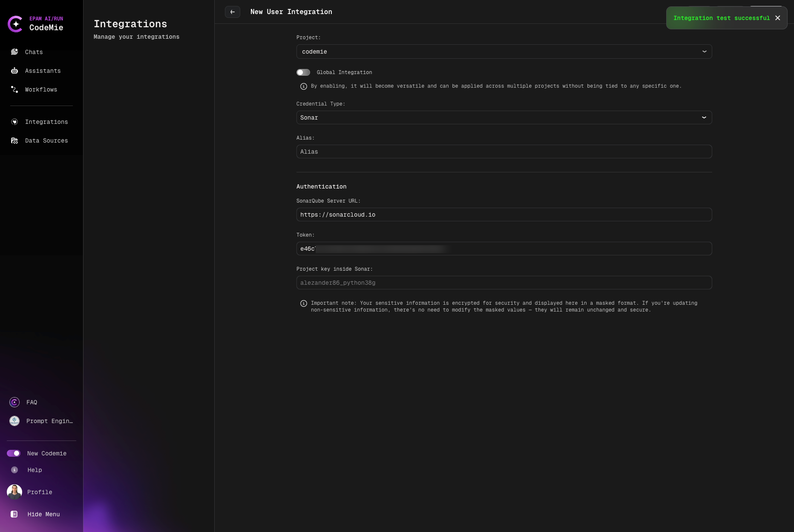This screenshot has width=794, height=532.
Task: Open the Data Sources icon
Action: point(14,140)
